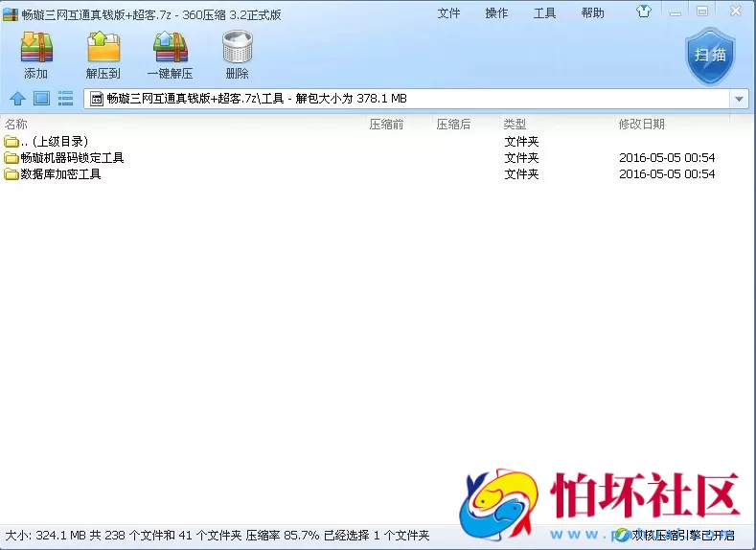Sort by the 压缩后 column header
This screenshot has width=756, height=550.
click(453, 125)
